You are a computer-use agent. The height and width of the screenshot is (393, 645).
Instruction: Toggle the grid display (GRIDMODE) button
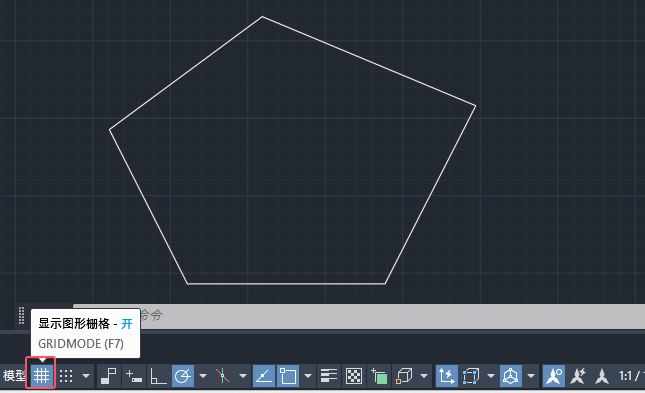click(x=41, y=375)
